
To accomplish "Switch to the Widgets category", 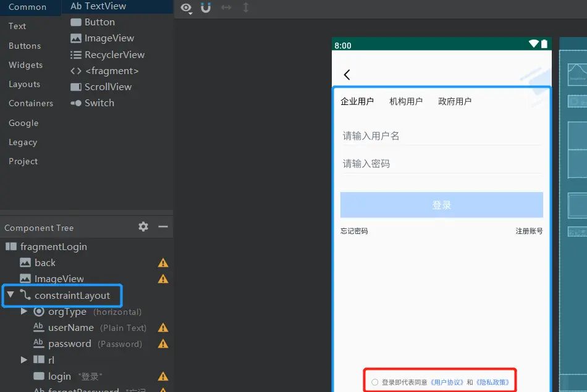I will (25, 65).
